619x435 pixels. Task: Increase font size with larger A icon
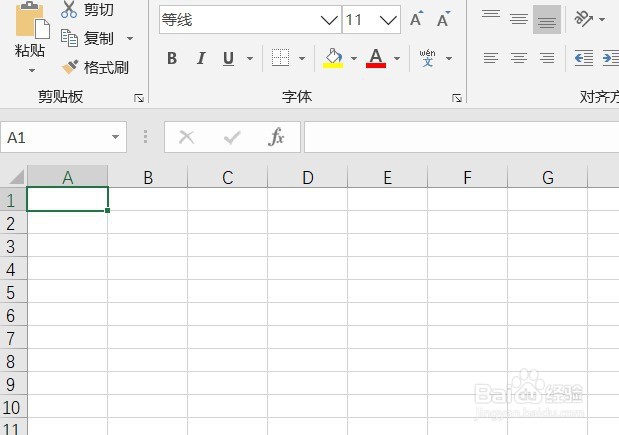(416, 19)
